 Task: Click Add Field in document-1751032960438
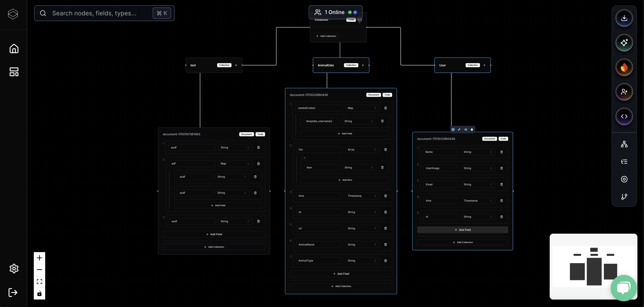click(x=463, y=230)
